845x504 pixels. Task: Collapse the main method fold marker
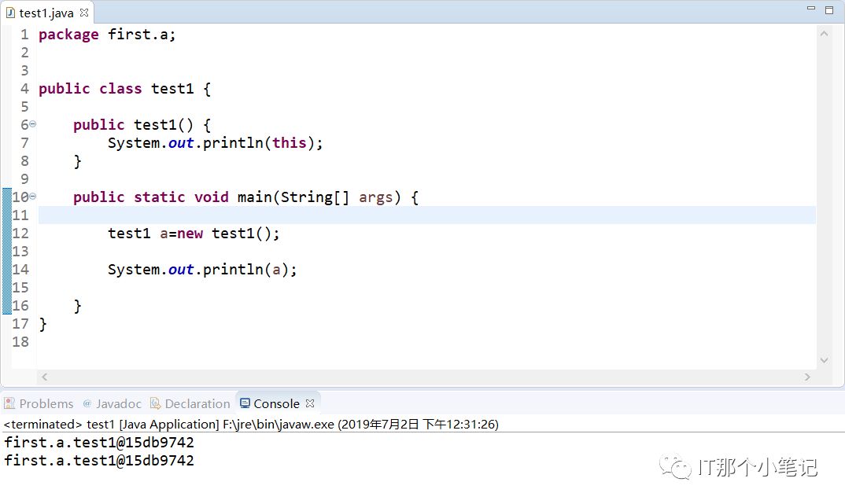(33, 197)
